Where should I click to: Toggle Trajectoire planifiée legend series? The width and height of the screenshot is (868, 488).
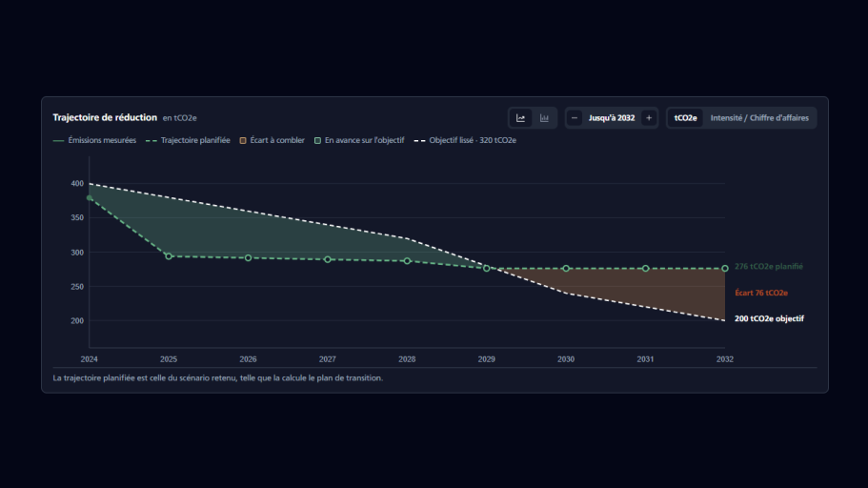188,141
